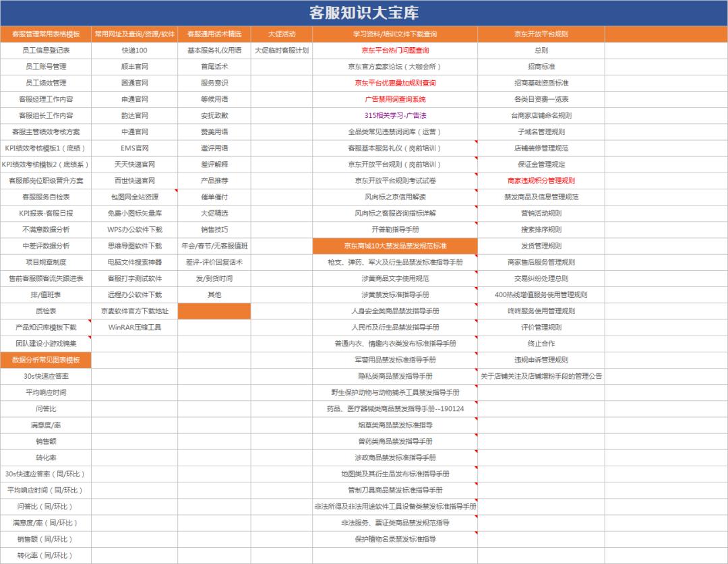Open 思维导图软件下载
728x564 pixels.
click(x=135, y=245)
